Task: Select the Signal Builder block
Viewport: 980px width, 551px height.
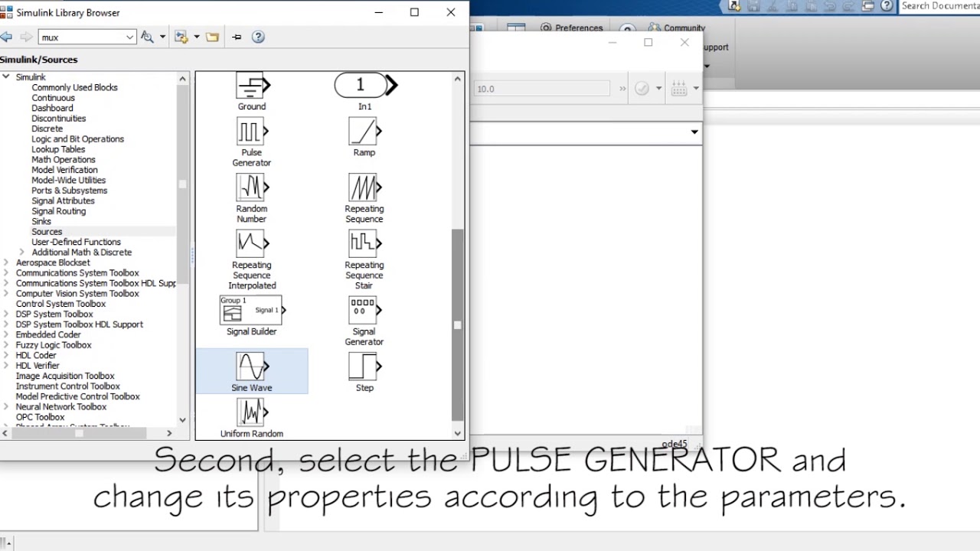Action: (252, 310)
